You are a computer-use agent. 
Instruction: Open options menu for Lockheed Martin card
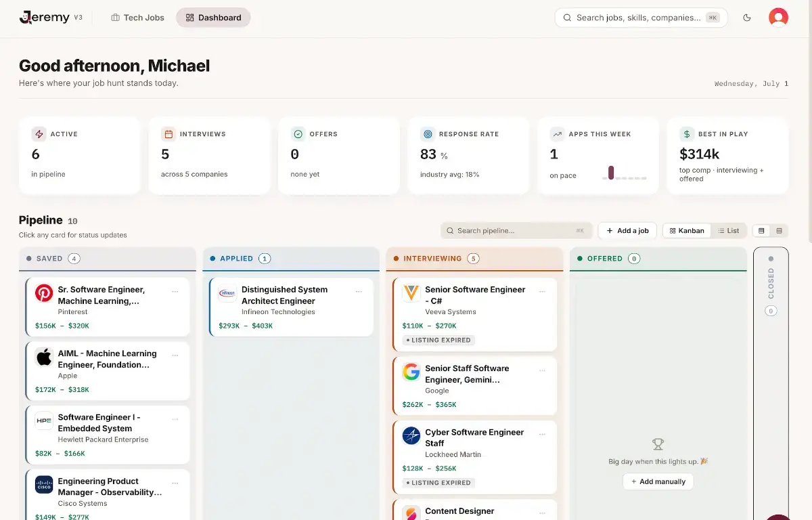point(542,435)
